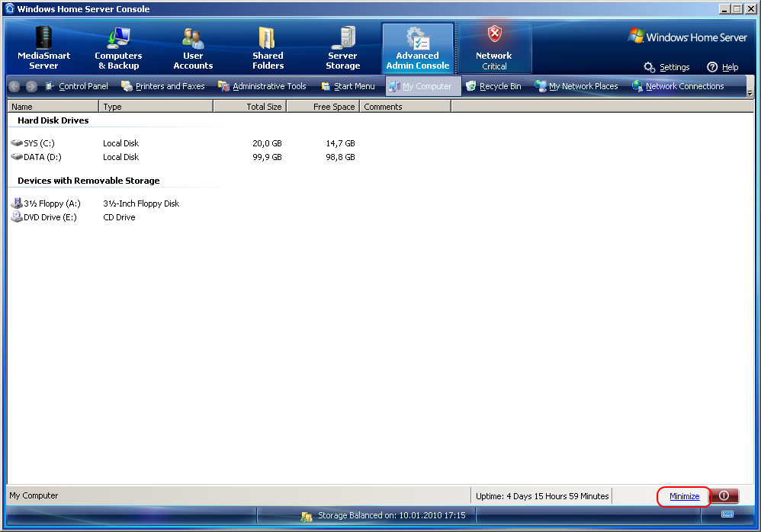Click the My Computer toolbar icon
761x532 pixels.
click(x=394, y=86)
